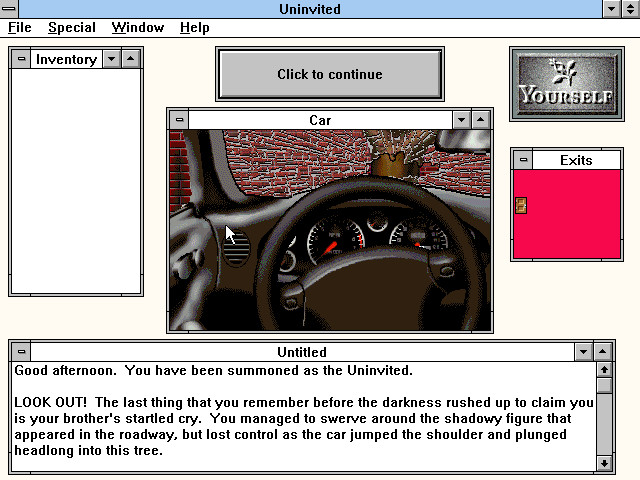Click the air vent on the dashboard
Image resolution: width=640 pixels, height=480 pixels.
[236, 248]
